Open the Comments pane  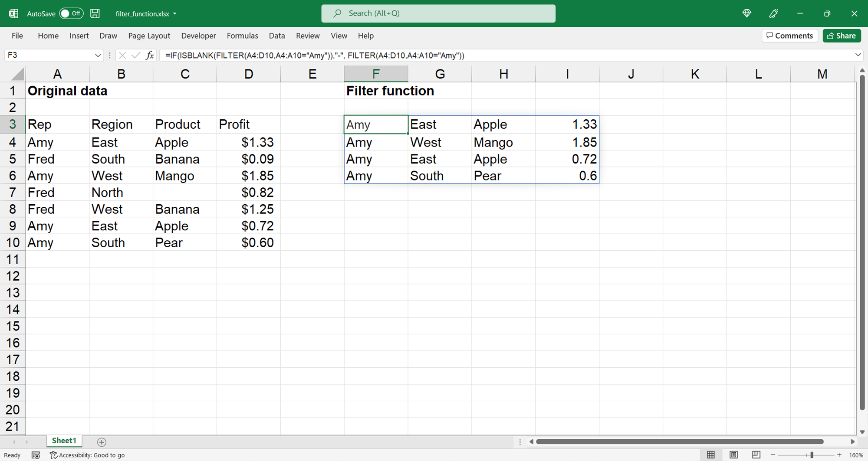click(789, 36)
